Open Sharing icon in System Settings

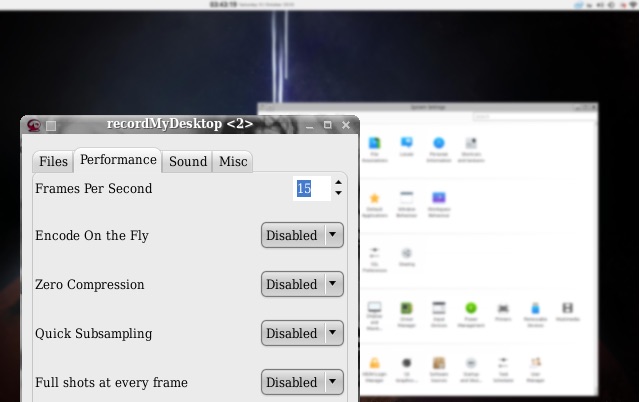(407, 257)
